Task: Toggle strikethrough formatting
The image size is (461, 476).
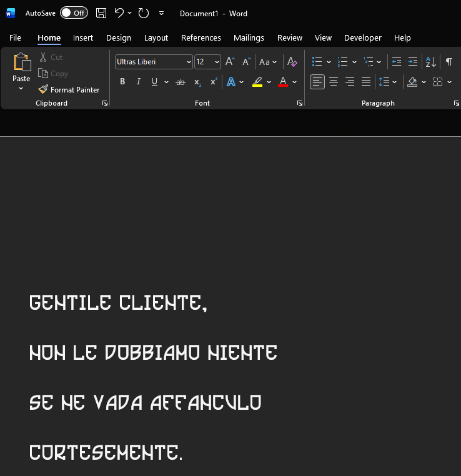Action: coord(181,82)
